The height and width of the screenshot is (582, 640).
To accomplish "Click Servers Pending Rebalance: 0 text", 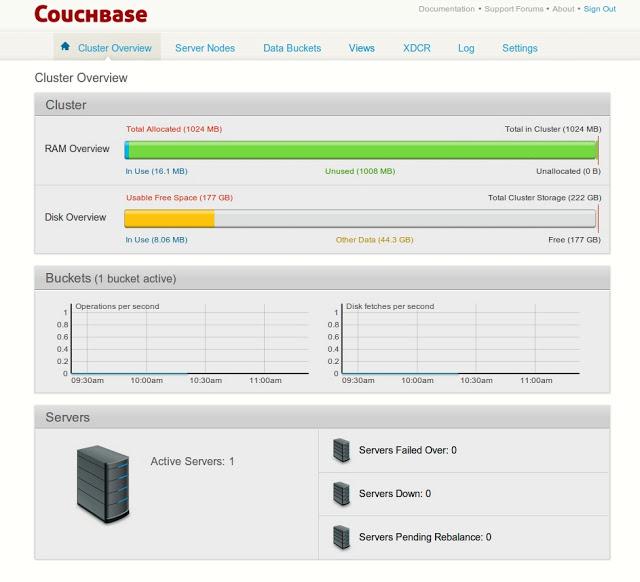I will tap(425, 537).
